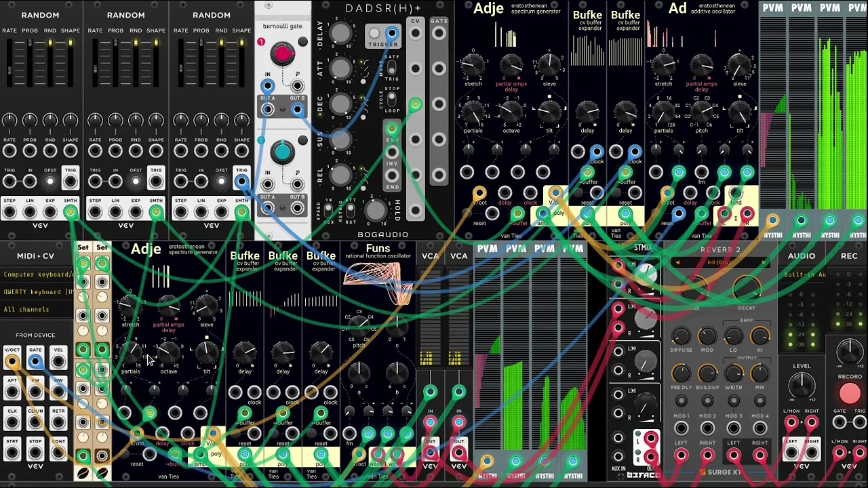Click the trigger input jack on DADSR(H)+
Viewport: 868px width, 488px height.
(x=391, y=33)
